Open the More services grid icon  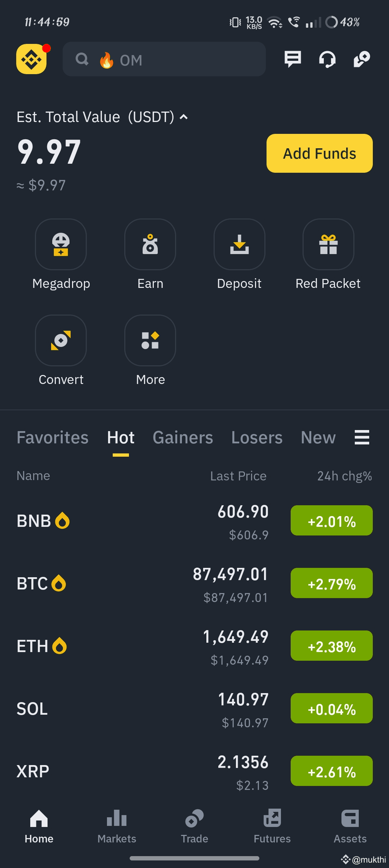click(150, 340)
